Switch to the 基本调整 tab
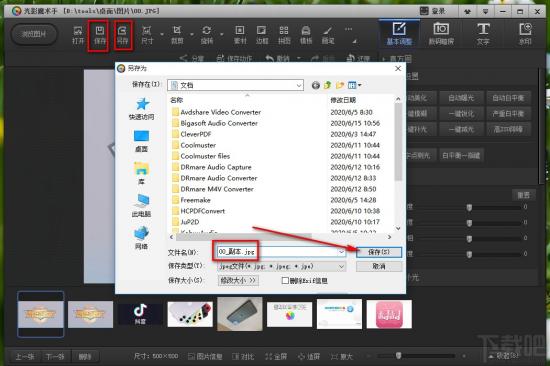The width and height of the screenshot is (550, 366). [x=399, y=34]
